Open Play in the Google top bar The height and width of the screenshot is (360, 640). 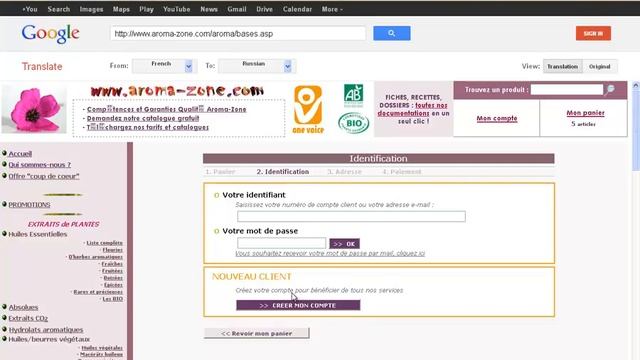point(146,9)
